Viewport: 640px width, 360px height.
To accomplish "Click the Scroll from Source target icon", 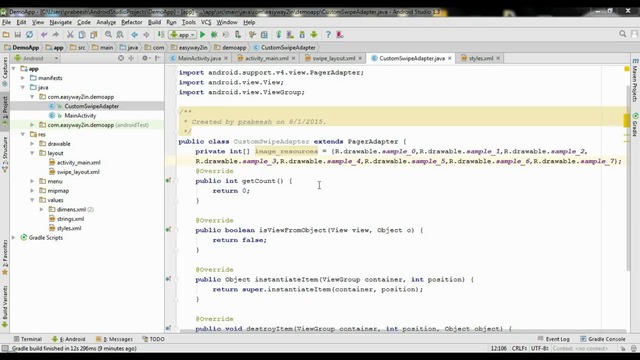I will point(121,58).
